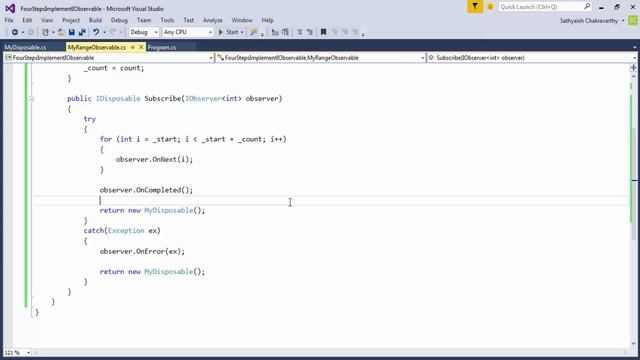Screen dimensions: 640x360
Task: Expand the Start button dropdown arrow
Action: [x=242, y=32]
